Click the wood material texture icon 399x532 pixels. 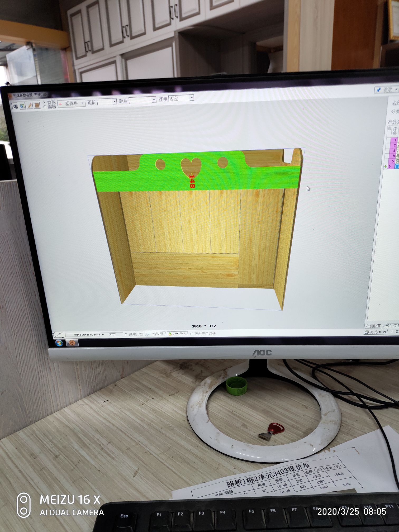click(37, 105)
